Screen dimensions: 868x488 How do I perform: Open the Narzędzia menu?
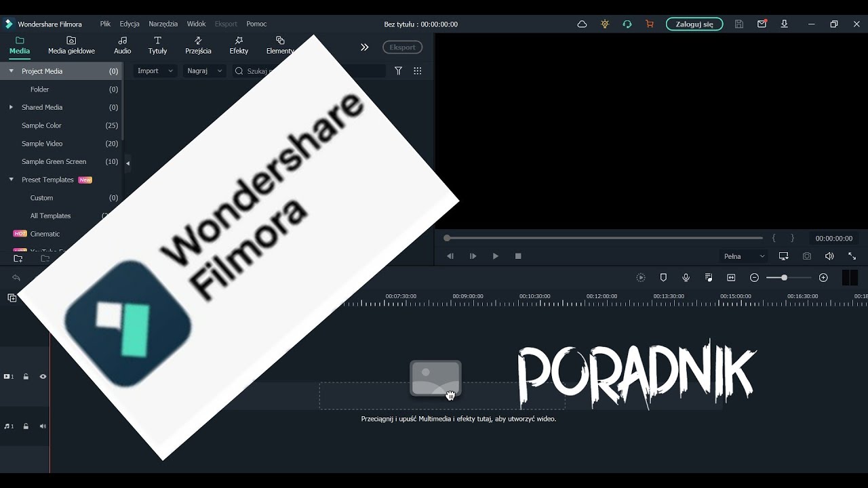pyautogui.click(x=163, y=24)
